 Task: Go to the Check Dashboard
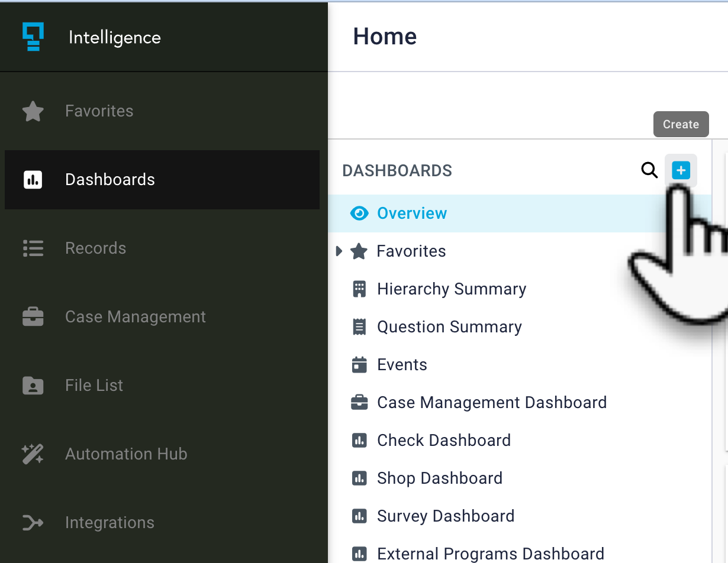pyautogui.click(x=443, y=441)
